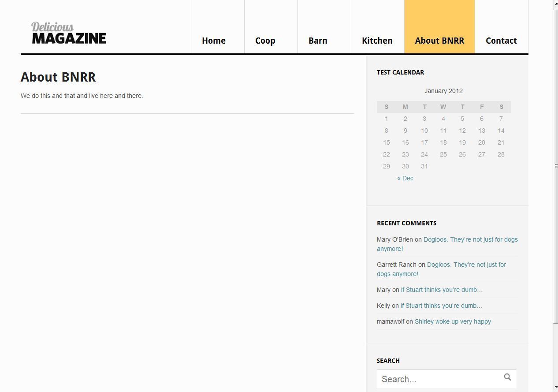
Task: Open Mary's 'If Stuart thinks you're dumb' link
Action: 441,290
